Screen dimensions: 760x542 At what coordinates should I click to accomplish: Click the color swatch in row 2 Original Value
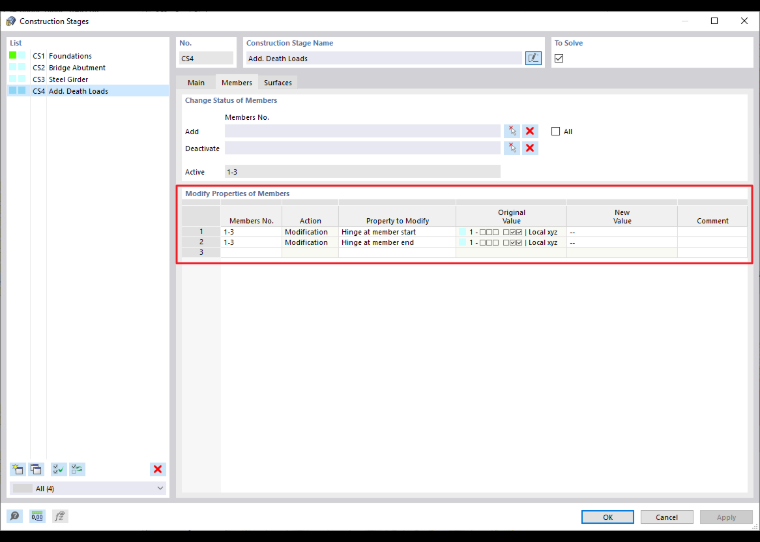pyautogui.click(x=462, y=242)
